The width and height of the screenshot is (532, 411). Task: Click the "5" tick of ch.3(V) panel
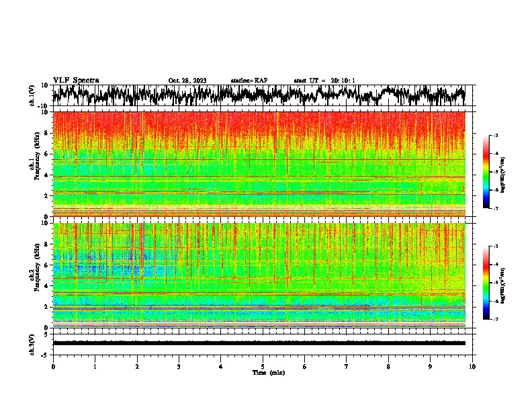pyautogui.click(x=46, y=334)
